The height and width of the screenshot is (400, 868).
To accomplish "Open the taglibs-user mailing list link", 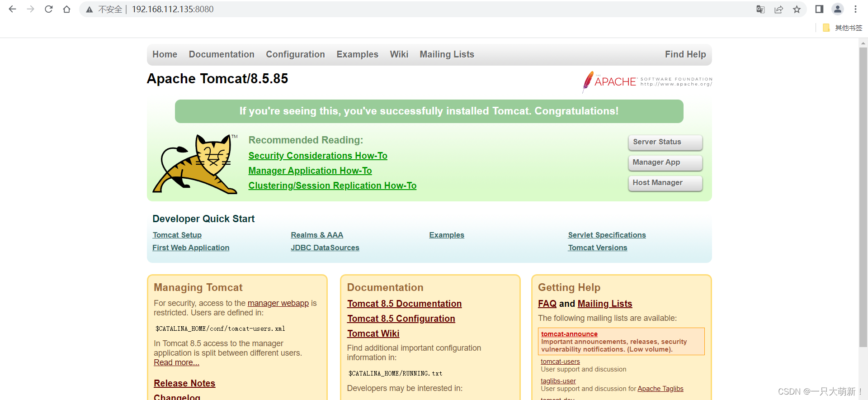I will [x=558, y=381].
